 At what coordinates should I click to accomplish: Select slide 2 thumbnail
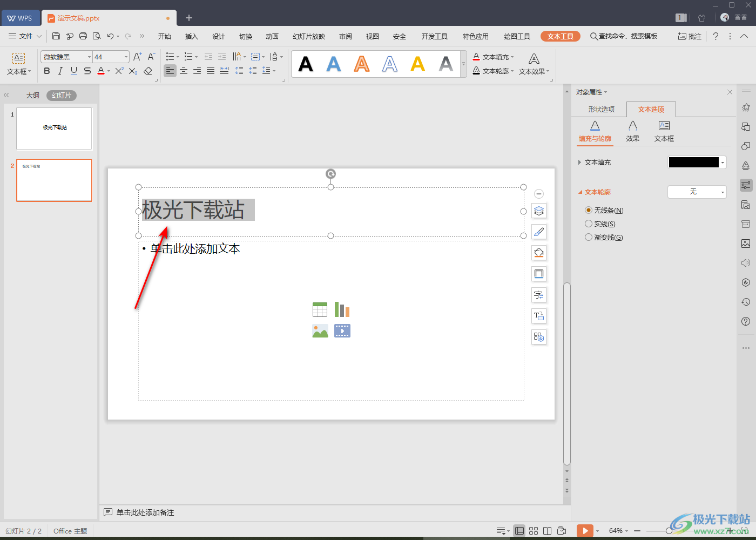point(54,180)
